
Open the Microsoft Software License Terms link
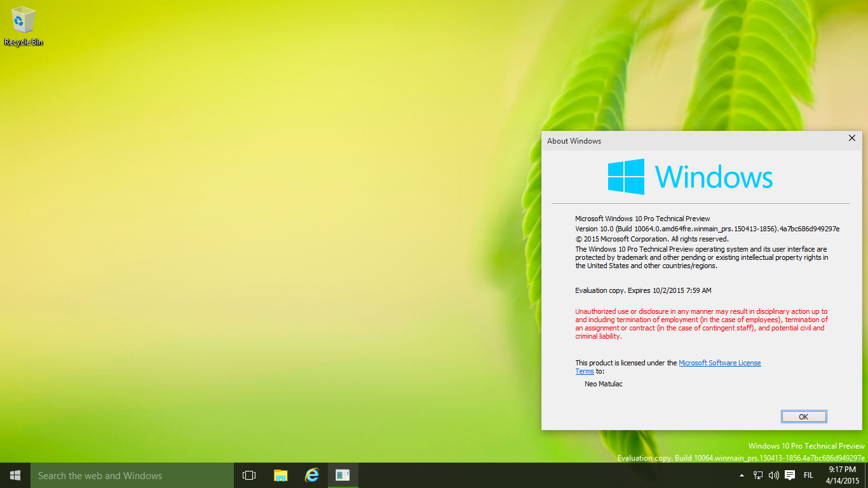(x=719, y=362)
